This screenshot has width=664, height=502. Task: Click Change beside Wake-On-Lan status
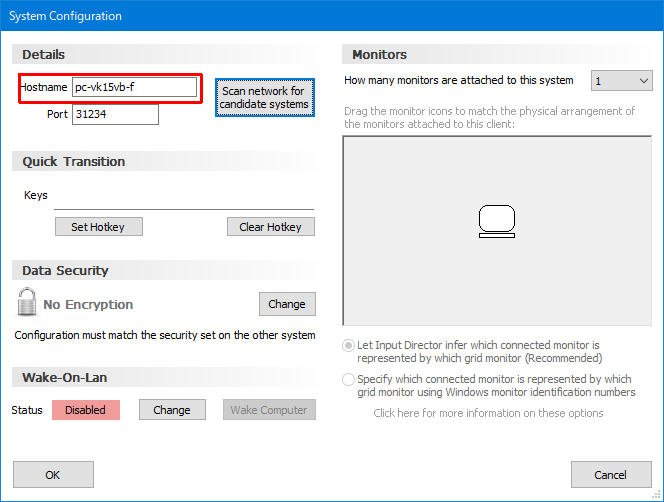pyautogui.click(x=172, y=410)
